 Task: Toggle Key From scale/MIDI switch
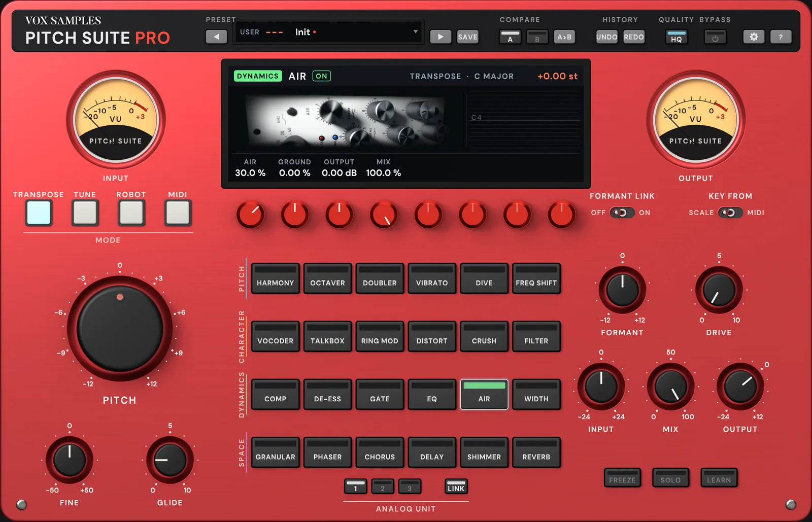730,213
